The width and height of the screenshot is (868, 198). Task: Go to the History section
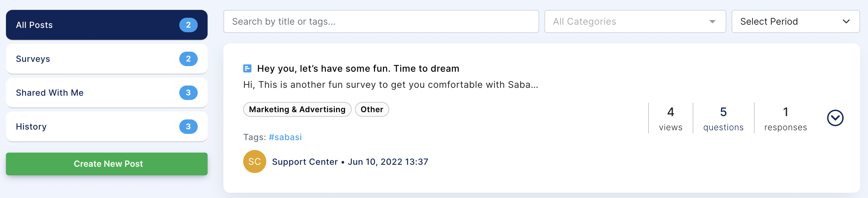(x=106, y=127)
